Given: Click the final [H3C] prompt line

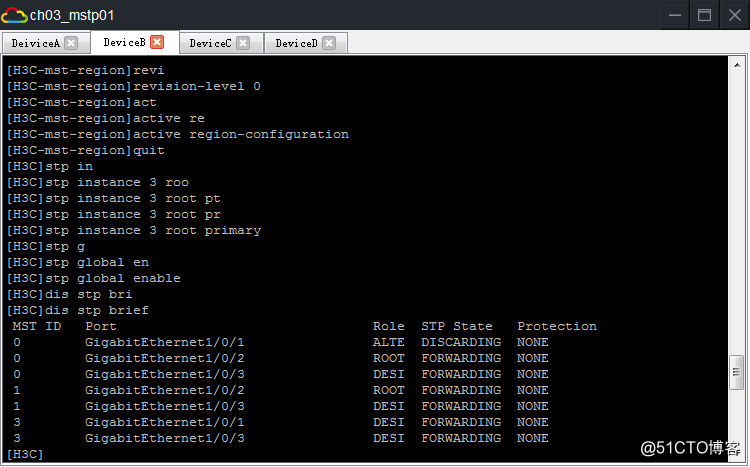Looking at the screenshot, I should tap(25, 455).
